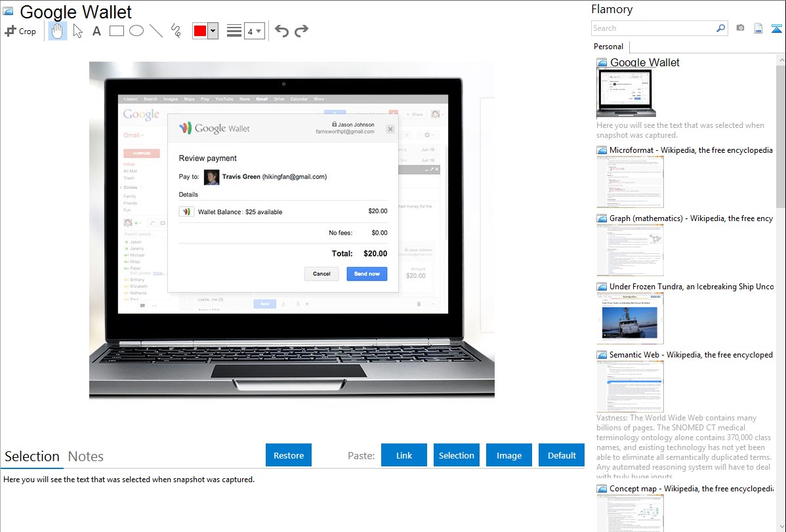Click the sidebar scrollbar down arrow
The width and height of the screenshot is (786, 532).
pos(781,527)
